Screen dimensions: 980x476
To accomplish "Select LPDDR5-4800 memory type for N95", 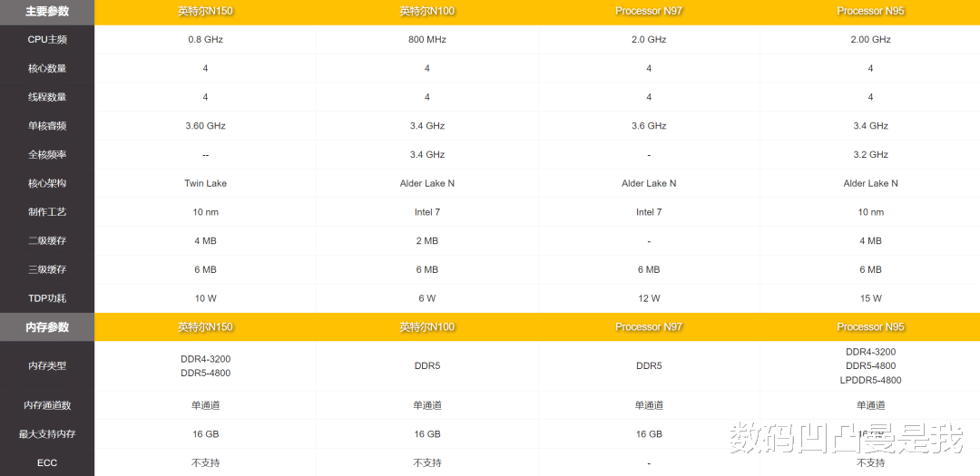I will click(870, 380).
